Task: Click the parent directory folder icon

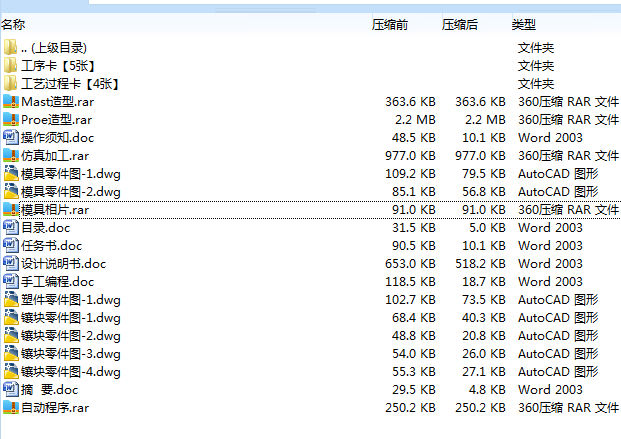Action: click(x=11, y=48)
